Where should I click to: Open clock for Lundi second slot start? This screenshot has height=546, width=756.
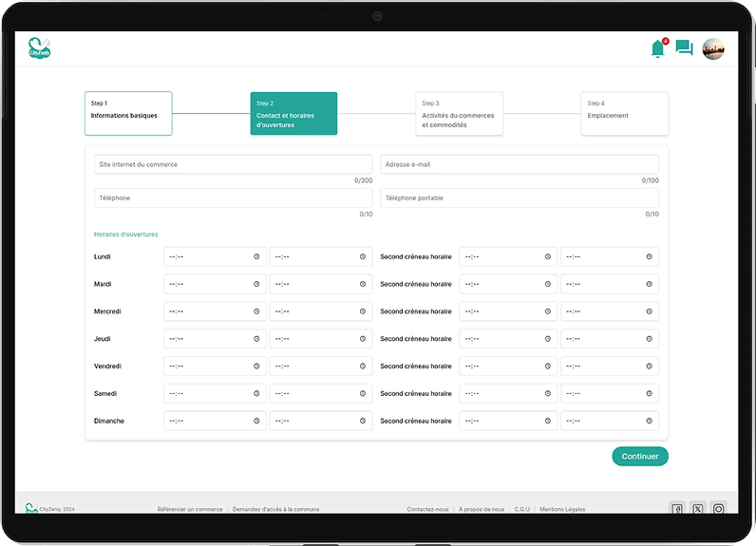tap(548, 256)
